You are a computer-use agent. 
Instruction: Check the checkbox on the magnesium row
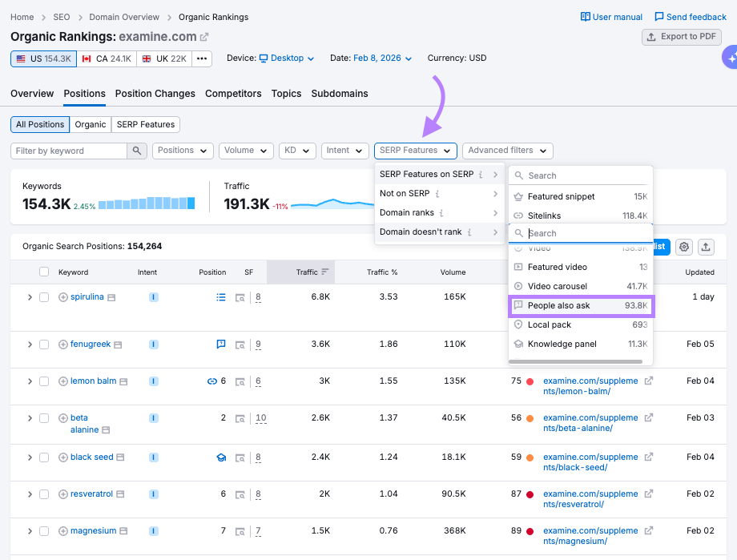click(44, 530)
